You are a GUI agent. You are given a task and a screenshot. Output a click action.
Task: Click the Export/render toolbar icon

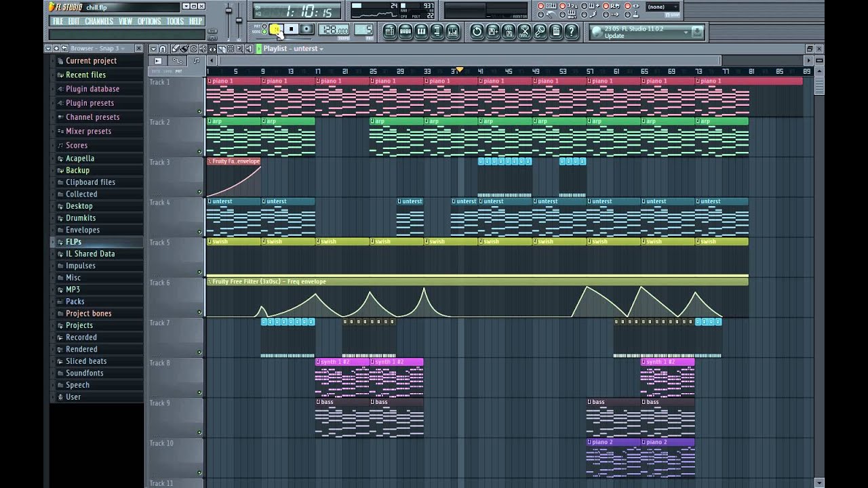point(509,31)
